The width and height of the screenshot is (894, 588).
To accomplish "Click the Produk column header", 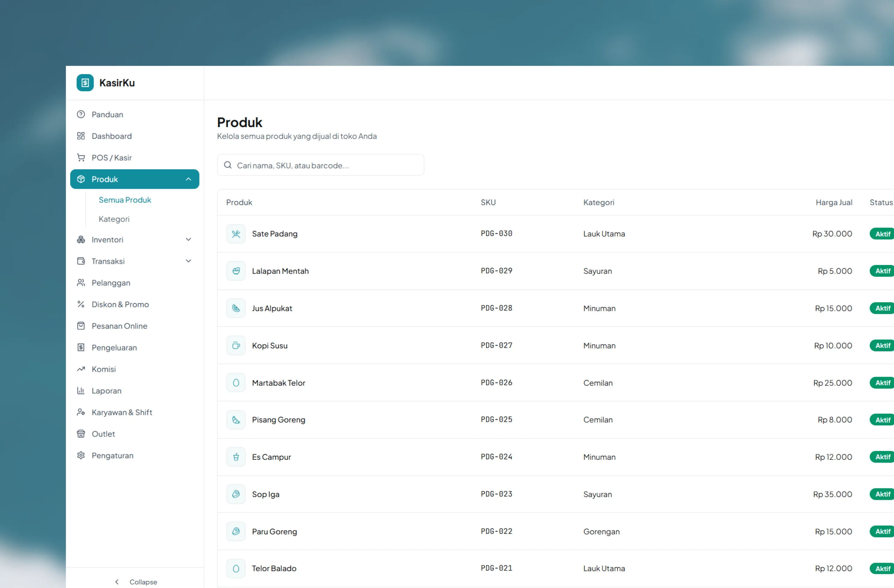I will coord(239,202).
